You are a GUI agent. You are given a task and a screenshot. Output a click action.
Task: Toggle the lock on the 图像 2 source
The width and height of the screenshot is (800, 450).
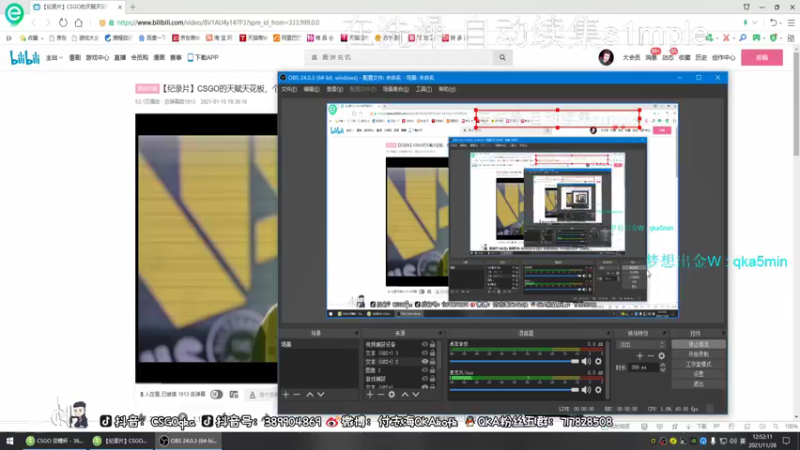(x=432, y=370)
